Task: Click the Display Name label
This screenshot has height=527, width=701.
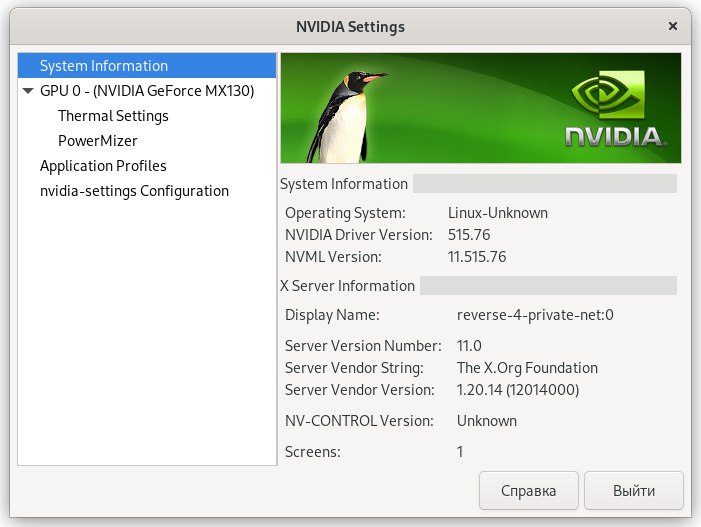Action: 332,315
